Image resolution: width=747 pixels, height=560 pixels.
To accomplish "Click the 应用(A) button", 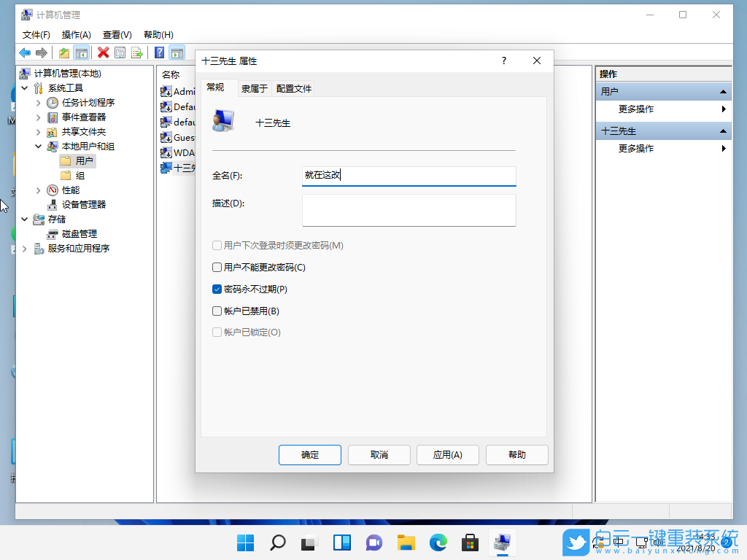I will point(447,454).
